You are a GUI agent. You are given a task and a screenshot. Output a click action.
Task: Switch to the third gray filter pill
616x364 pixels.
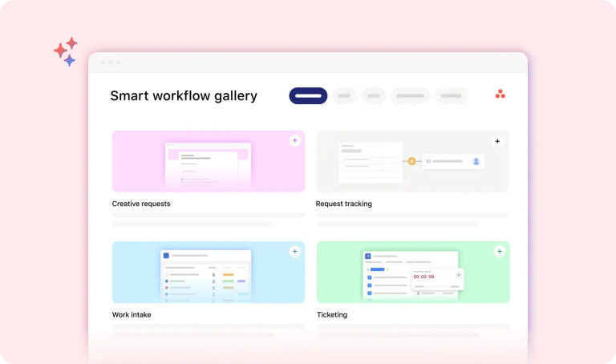(373, 96)
